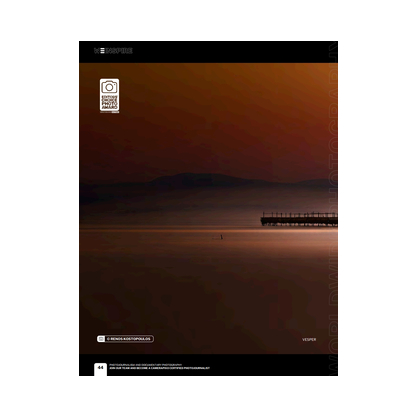The width and height of the screenshot is (418, 418).
Task: Click the small figure standing in water
Action: tap(221, 237)
